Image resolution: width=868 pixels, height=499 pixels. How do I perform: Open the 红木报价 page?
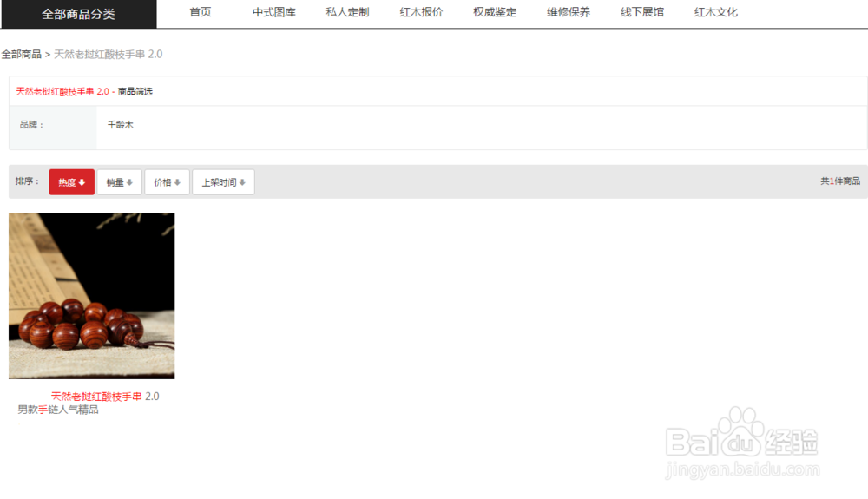421,12
